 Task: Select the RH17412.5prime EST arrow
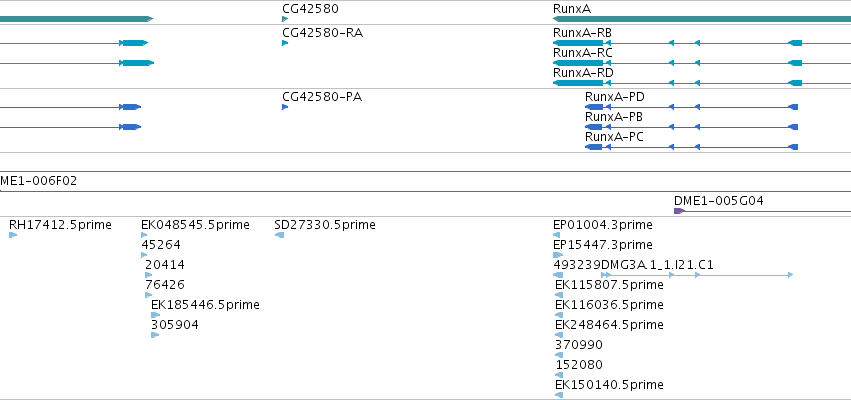(13, 235)
